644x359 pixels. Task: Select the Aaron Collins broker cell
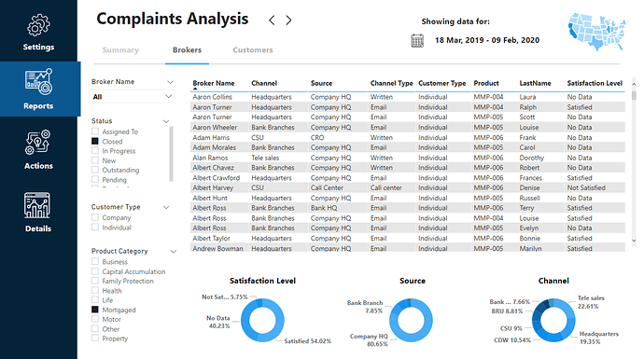click(x=213, y=97)
